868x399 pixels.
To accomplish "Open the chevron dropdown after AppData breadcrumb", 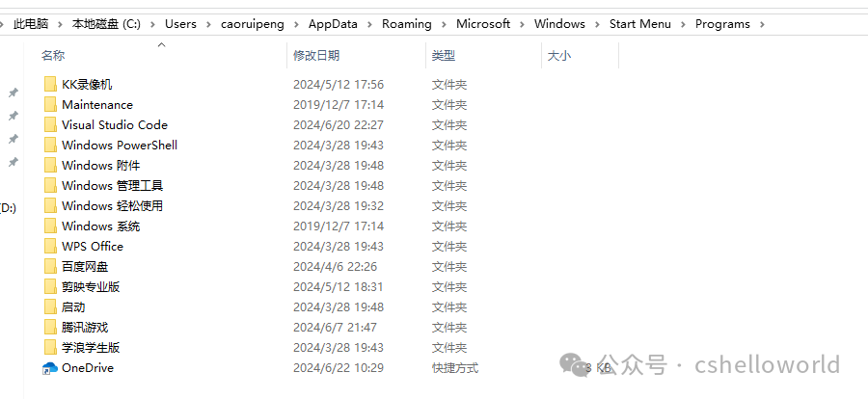I will pyautogui.click(x=368, y=24).
